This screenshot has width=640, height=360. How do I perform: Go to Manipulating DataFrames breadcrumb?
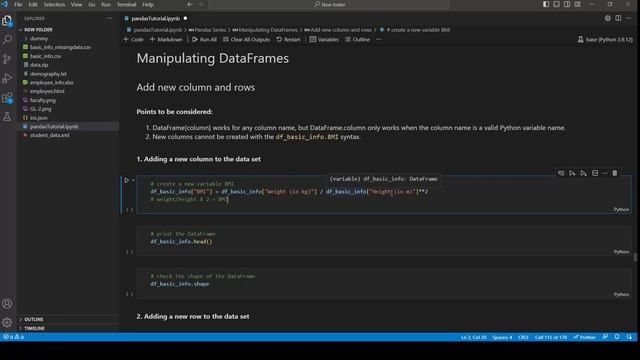[x=265, y=30]
